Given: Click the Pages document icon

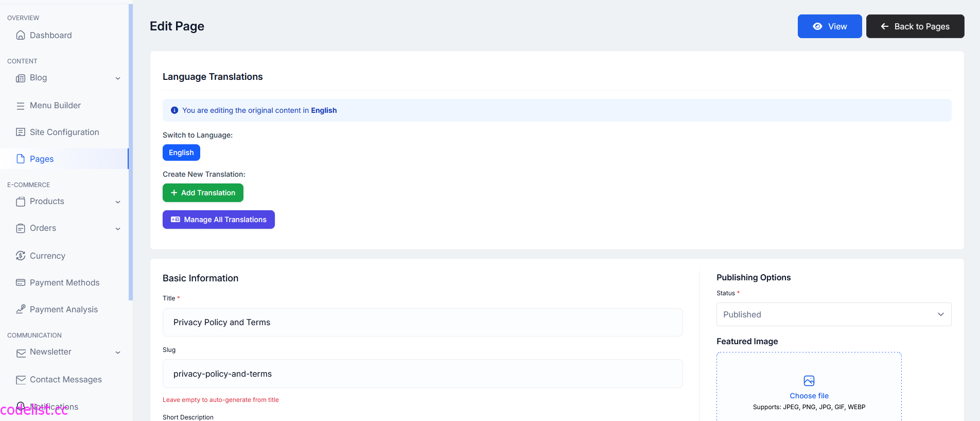Looking at the screenshot, I should [21, 159].
